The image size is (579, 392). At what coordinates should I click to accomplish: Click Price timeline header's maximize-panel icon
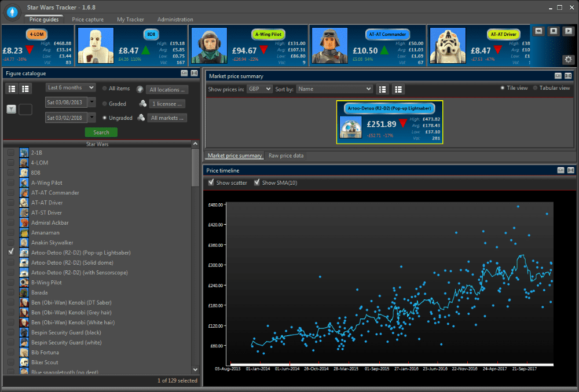(570, 170)
